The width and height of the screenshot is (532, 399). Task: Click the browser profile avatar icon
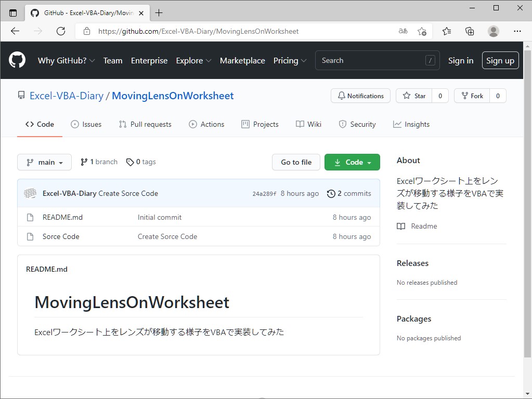click(493, 31)
